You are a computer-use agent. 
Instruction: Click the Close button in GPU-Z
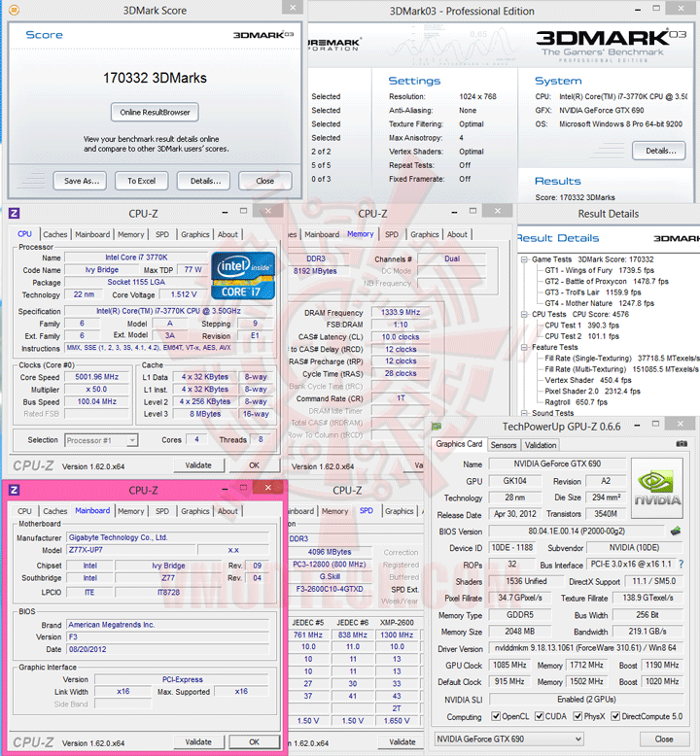click(664, 739)
